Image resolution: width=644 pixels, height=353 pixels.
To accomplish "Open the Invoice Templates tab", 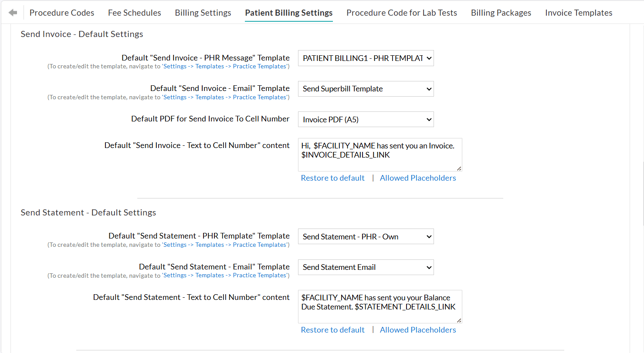I will click(579, 13).
